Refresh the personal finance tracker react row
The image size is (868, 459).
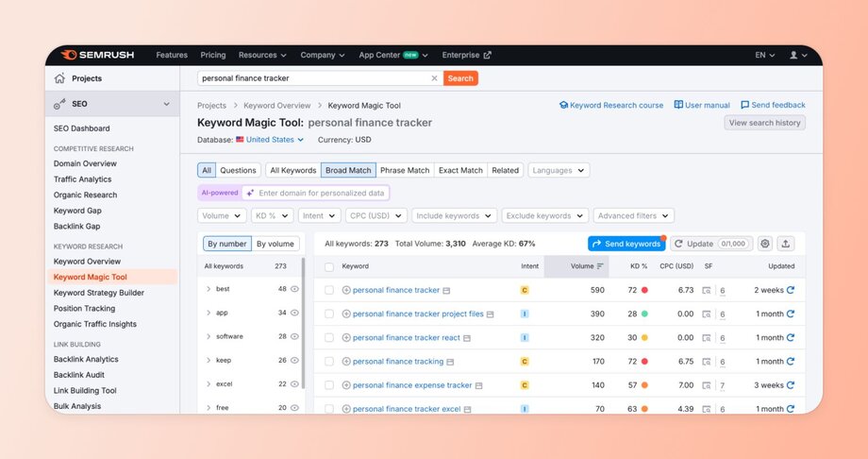[791, 337]
